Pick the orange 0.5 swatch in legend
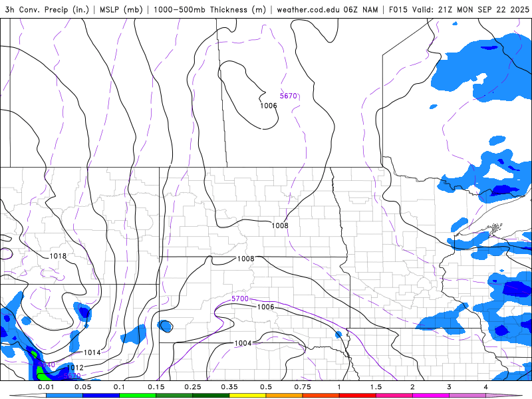Screen dimensions: 532x399 285,396
